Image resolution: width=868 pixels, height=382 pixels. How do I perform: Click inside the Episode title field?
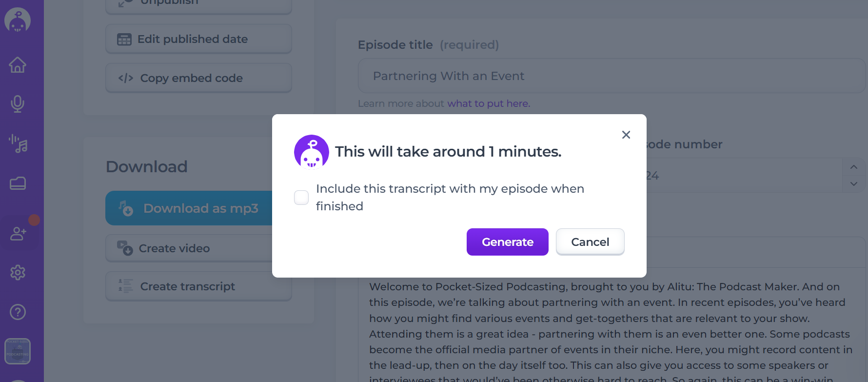pos(536,76)
